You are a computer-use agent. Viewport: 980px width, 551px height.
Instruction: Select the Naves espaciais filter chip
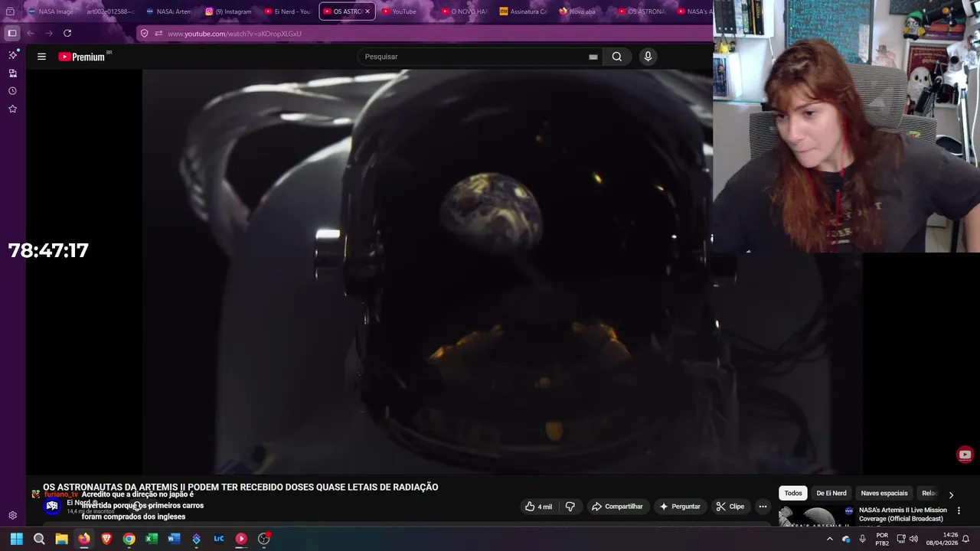coord(884,494)
